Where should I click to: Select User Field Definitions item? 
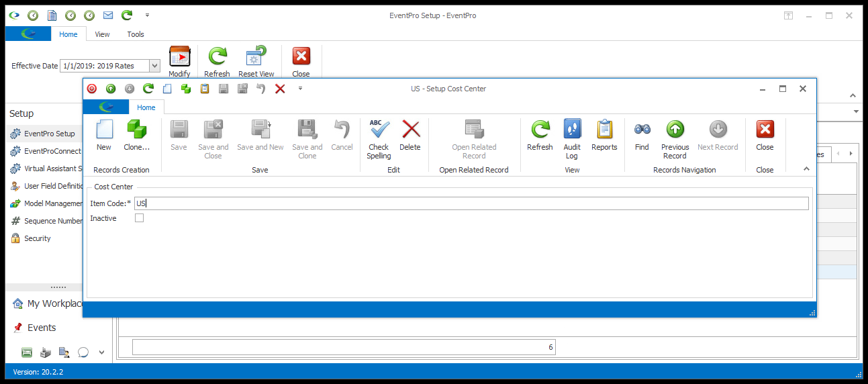pyautogui.click(x=44, y=186)
